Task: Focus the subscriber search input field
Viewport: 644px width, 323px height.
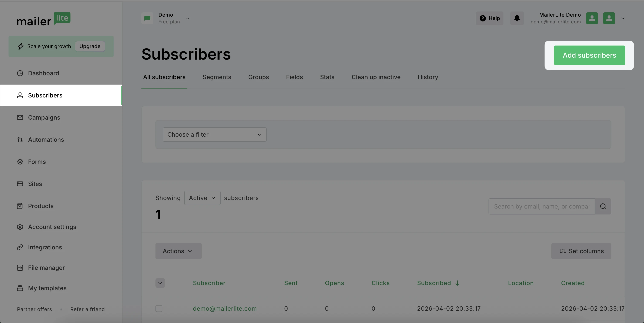Action: (542, 206)
